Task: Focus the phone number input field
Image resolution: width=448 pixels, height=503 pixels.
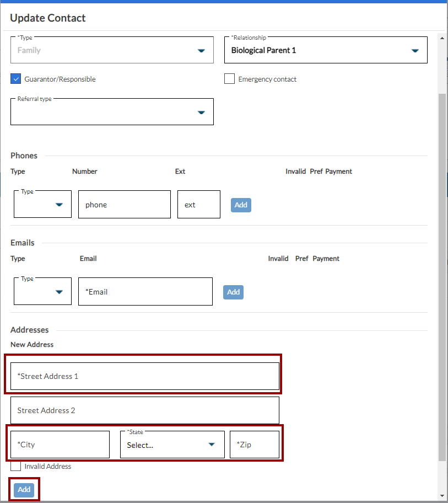Action: click(x=124, y=205)
